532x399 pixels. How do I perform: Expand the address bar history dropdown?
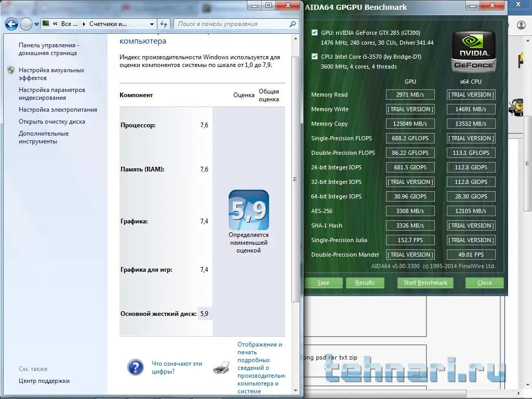[x=152, y=24]
